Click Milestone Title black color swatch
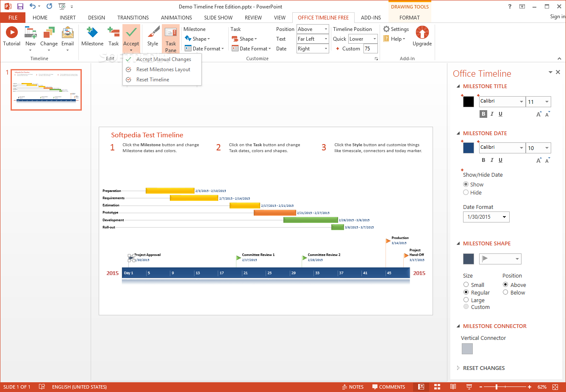Viewport: 566px width, 392px height. [x=469, y=102]
